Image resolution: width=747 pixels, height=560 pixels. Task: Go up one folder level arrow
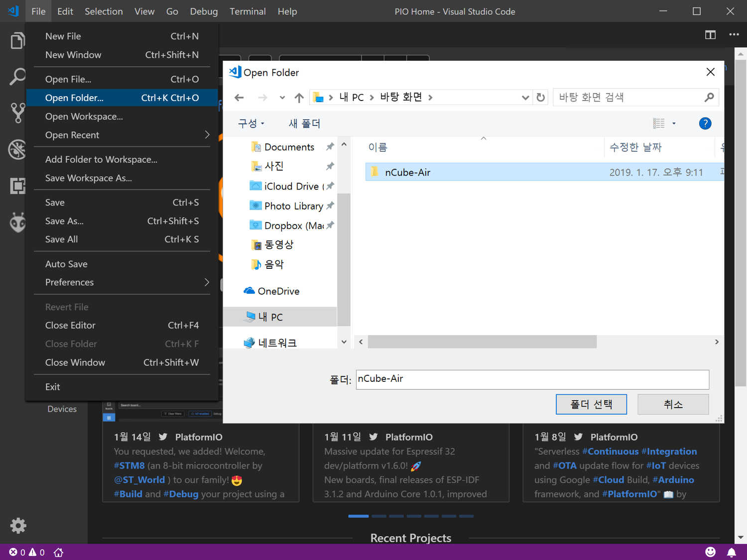(299, 98)
